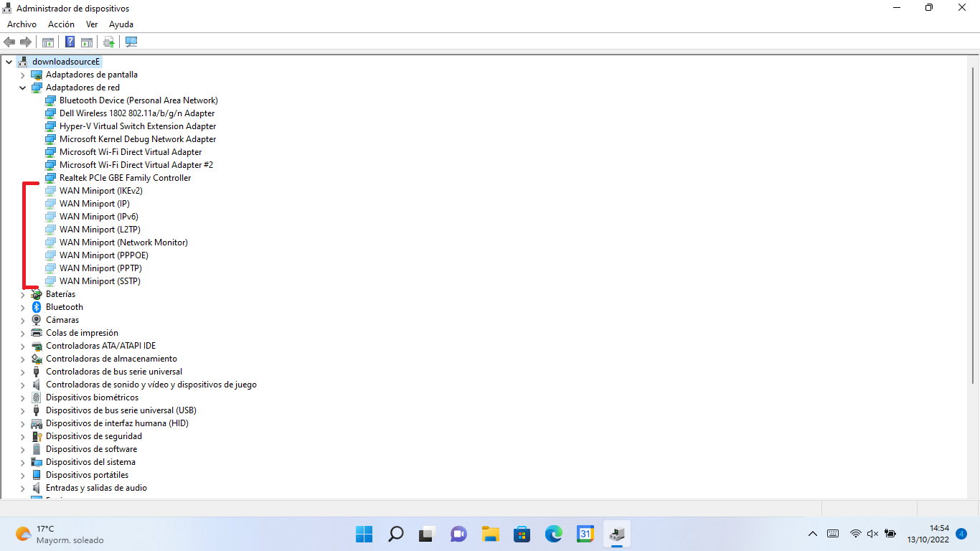
Task: Click Bluetooth Device (Personal Area Network) adapter icon
Action: coord(50,100)
